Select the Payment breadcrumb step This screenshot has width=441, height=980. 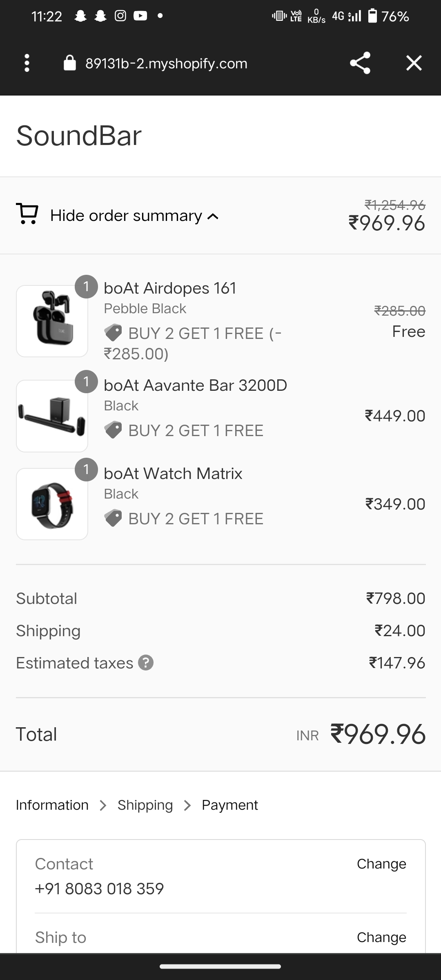tap(229, 805)
